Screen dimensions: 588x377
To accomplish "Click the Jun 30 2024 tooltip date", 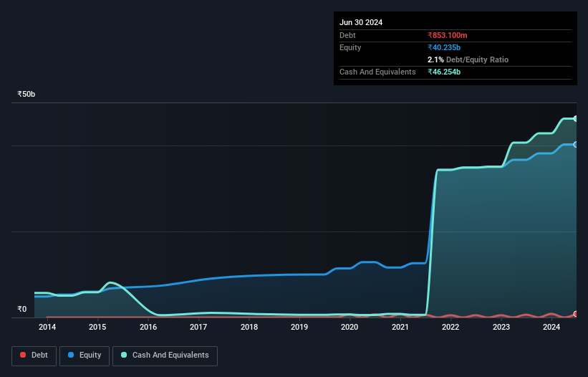I will click(361, 22).
